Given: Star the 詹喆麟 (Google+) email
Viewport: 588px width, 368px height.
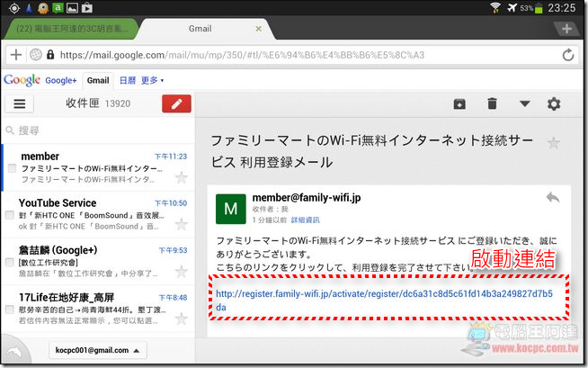Looking at the screenshot, I should [x=181, y=271].
